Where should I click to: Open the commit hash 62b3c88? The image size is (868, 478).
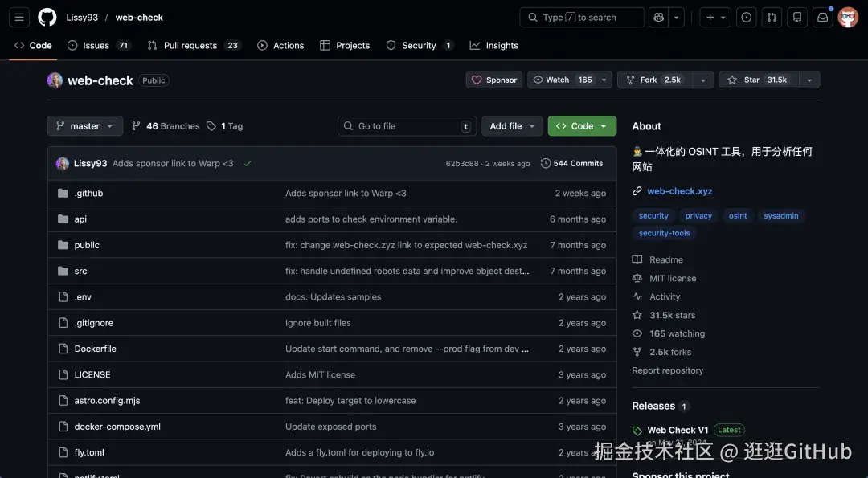tap(462, 164)
